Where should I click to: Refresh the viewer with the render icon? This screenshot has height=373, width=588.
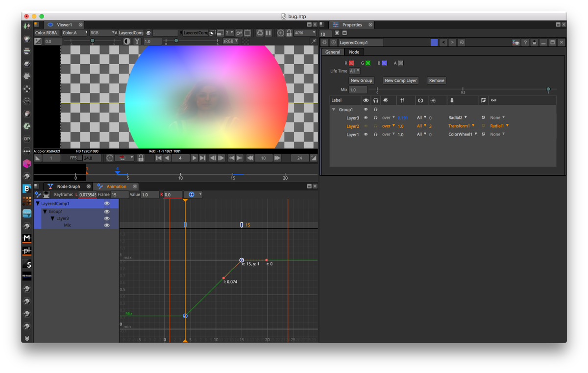pos(260,33)
